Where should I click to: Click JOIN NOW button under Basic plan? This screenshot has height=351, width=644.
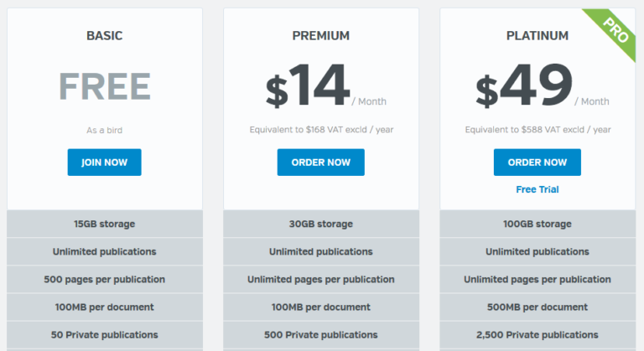point(104,162)
